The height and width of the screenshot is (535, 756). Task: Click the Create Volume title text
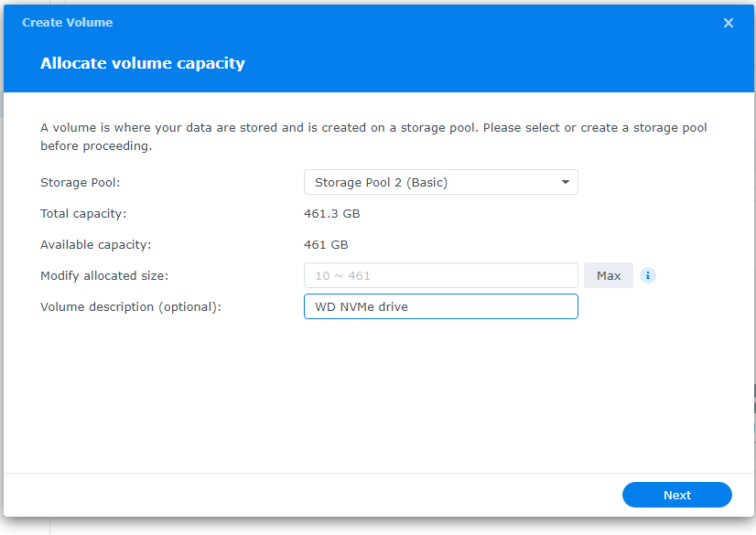point(68,22)
